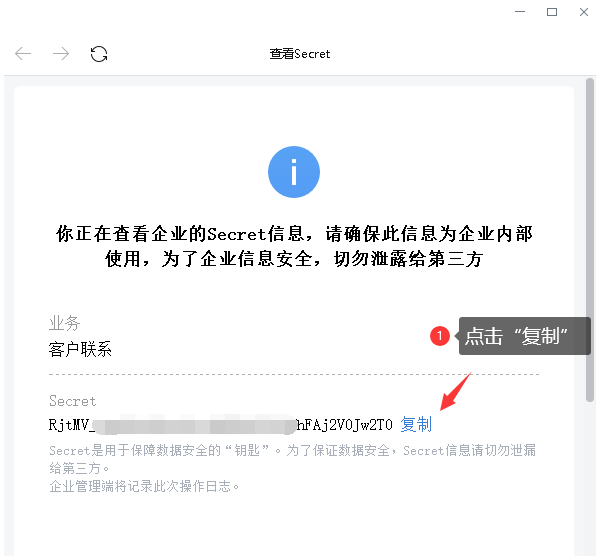Click the gray Secret field label
This screenshot has height=560, width=600.
pos(72,401)
